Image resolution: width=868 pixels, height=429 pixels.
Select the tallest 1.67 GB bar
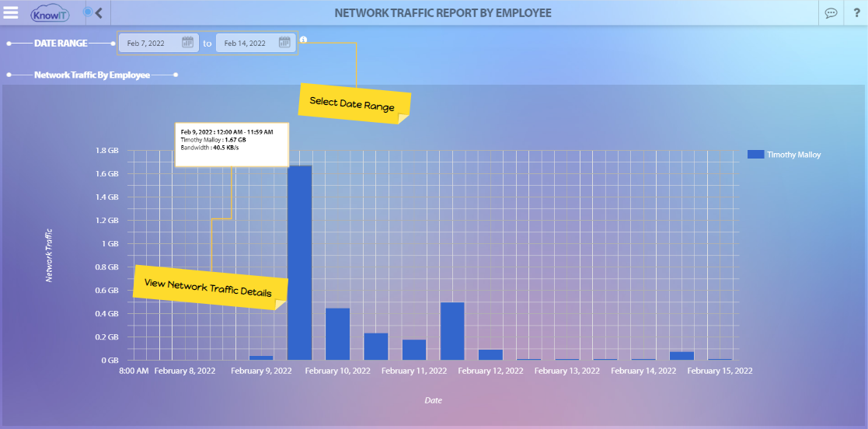coord(299,263)
